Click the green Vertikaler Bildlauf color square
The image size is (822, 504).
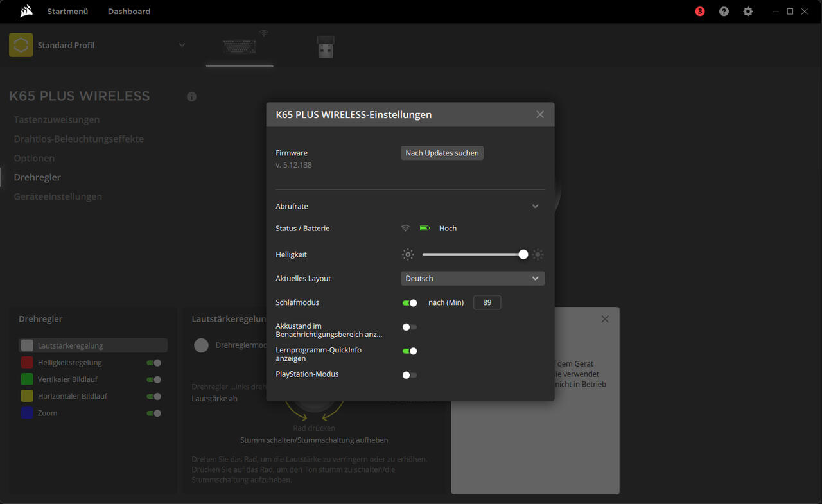(27, 379)
